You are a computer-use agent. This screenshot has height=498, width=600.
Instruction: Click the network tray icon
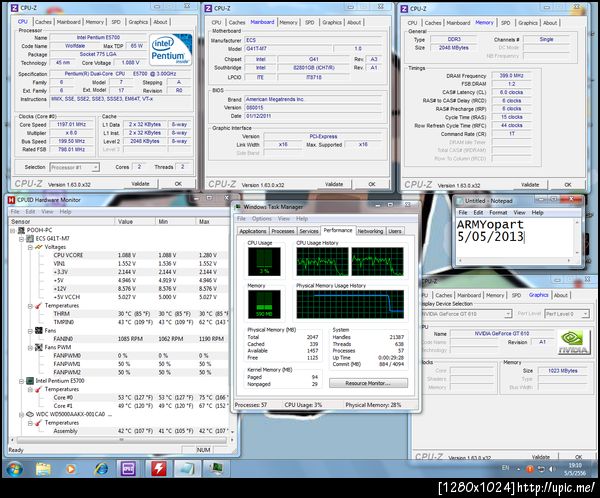[541, 469]
